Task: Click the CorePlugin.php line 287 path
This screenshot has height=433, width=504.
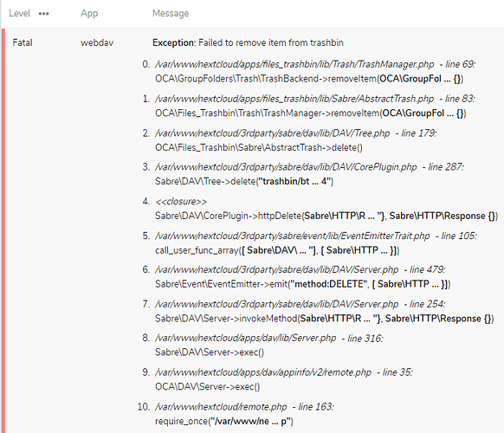Action: click(x=309, y=167)
